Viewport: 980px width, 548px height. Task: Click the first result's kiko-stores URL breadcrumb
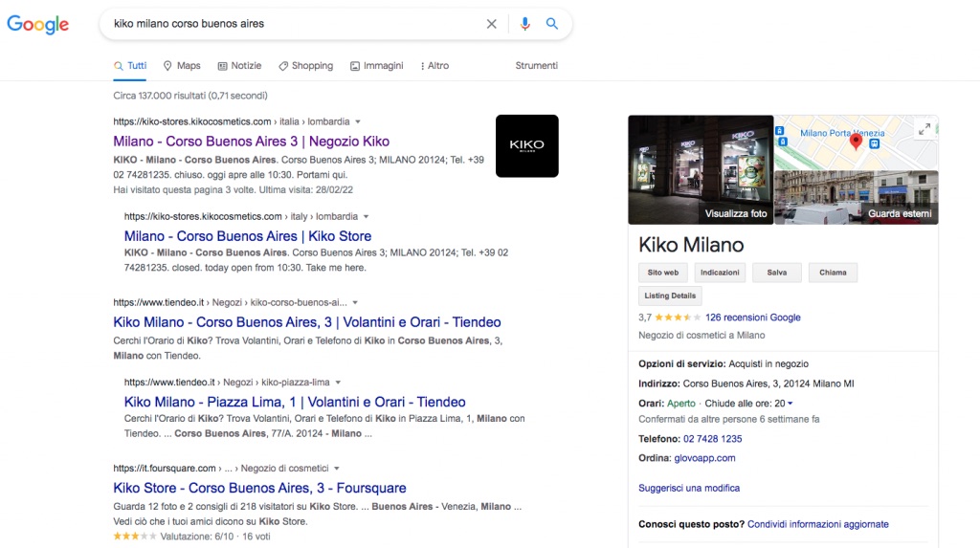coord(232,121)
